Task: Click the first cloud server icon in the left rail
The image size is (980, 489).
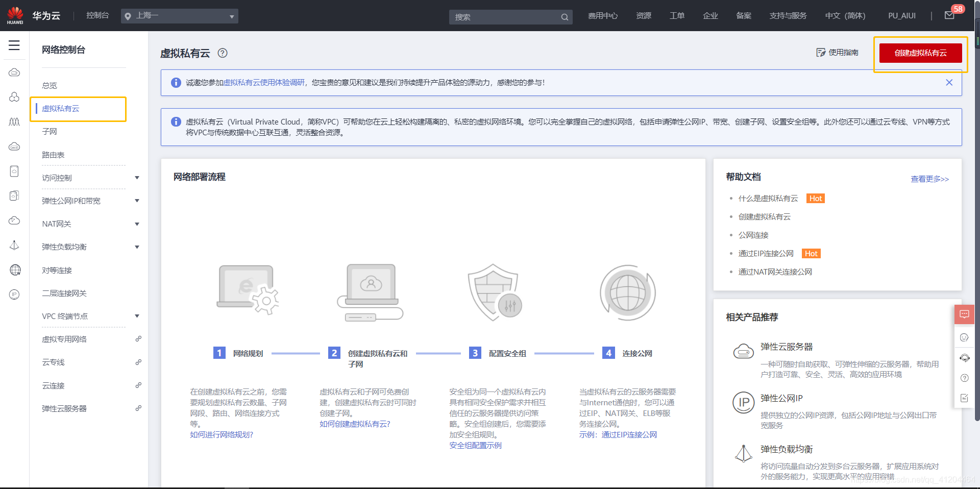Action: (14, 72)
